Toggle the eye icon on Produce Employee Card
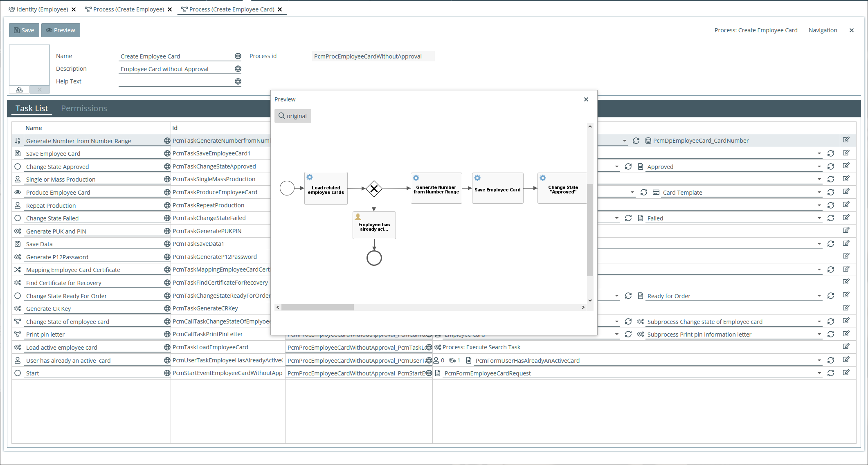868x465 pixels. tap(17, 192)
